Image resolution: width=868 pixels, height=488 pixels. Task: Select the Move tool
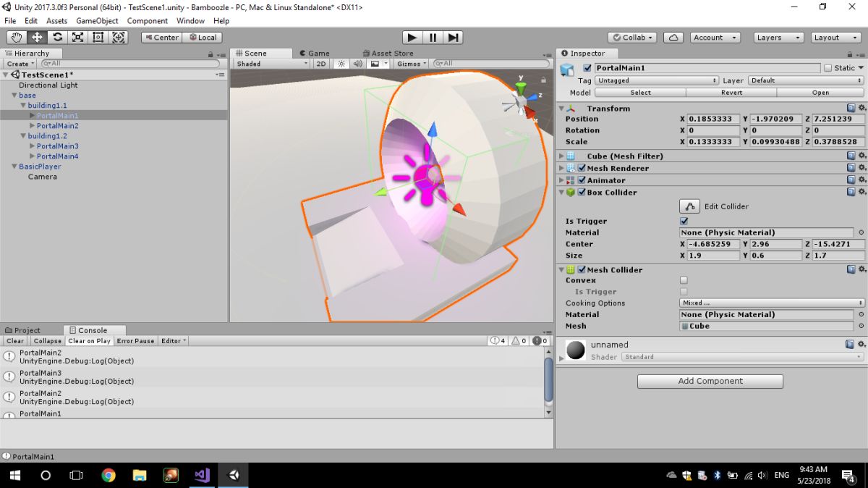tap(37, 37)
